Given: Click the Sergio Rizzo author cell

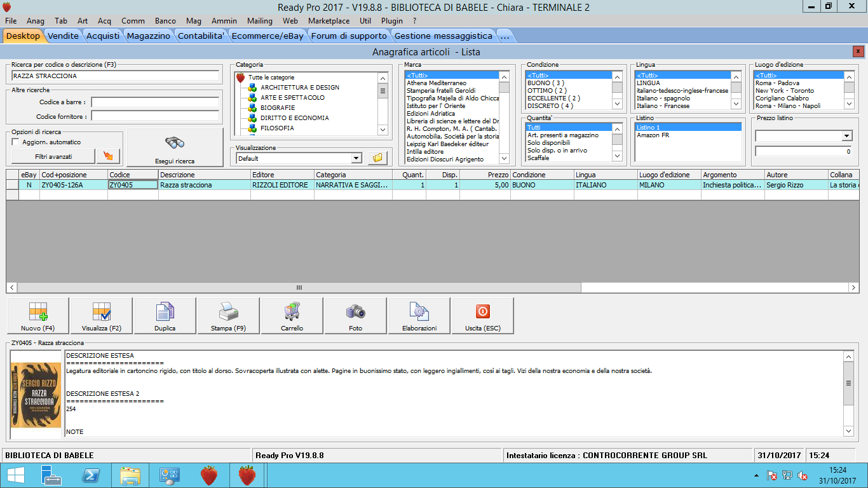Looking at the screenshot, I should click(x=796, y=185).
